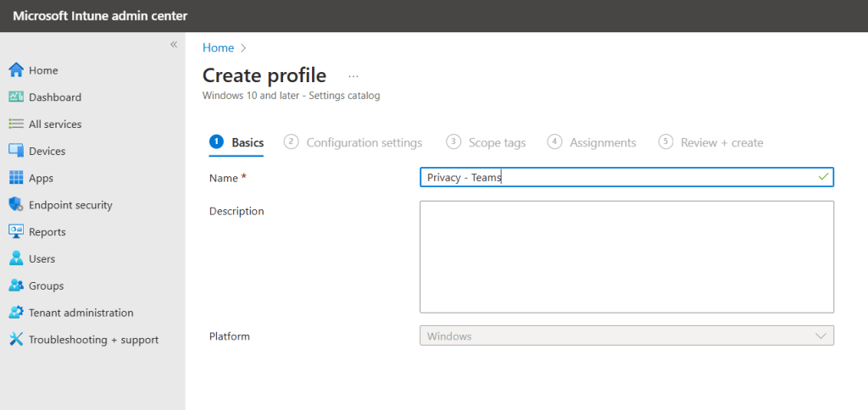Click the Home breadcrumb link
The width and height of the screenshot is (868, 410).
point(218,48)
